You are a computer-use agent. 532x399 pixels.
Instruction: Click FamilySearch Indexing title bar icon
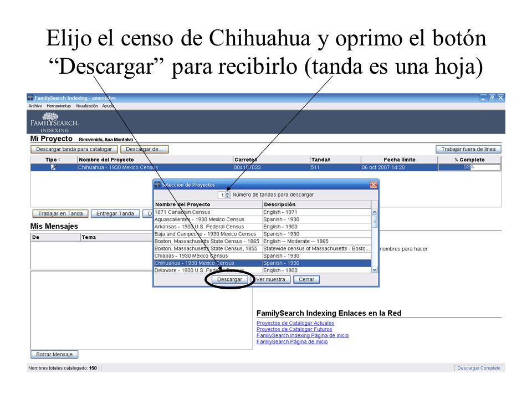pos(30,98)
